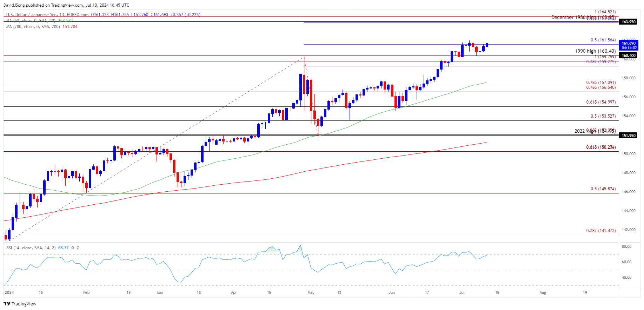Image resolution: width=644 pixels, height=310 pixels.
Task: Click Fibonacci label 0.382 (141.473)
Action: click(x=601, y=231)
